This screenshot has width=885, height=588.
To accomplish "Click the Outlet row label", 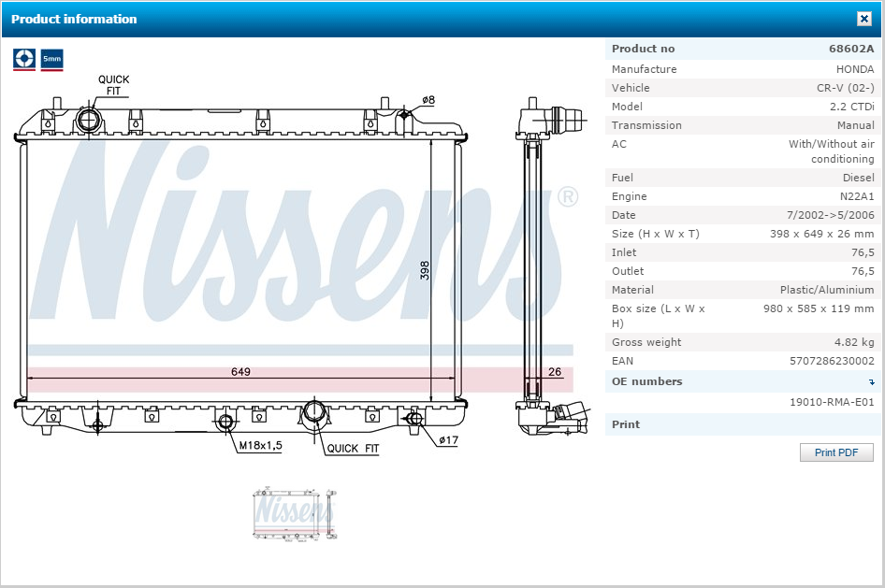I will [x=628, y=271].
